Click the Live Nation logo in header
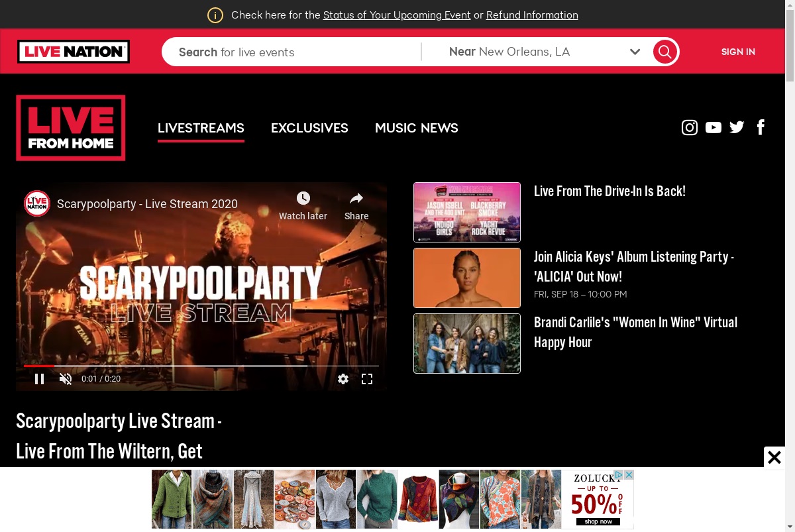Image resolution: width=795 pixels, height=532 pixels. click(74, 52)
